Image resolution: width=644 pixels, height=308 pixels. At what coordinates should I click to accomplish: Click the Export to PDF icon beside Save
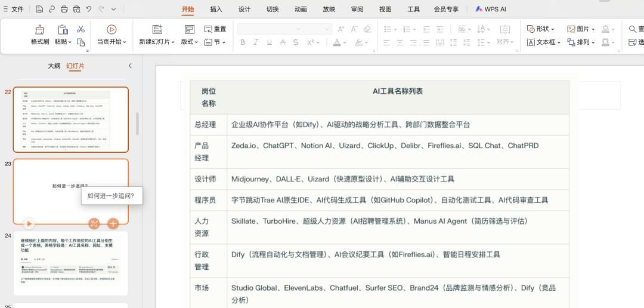point(52,9)
